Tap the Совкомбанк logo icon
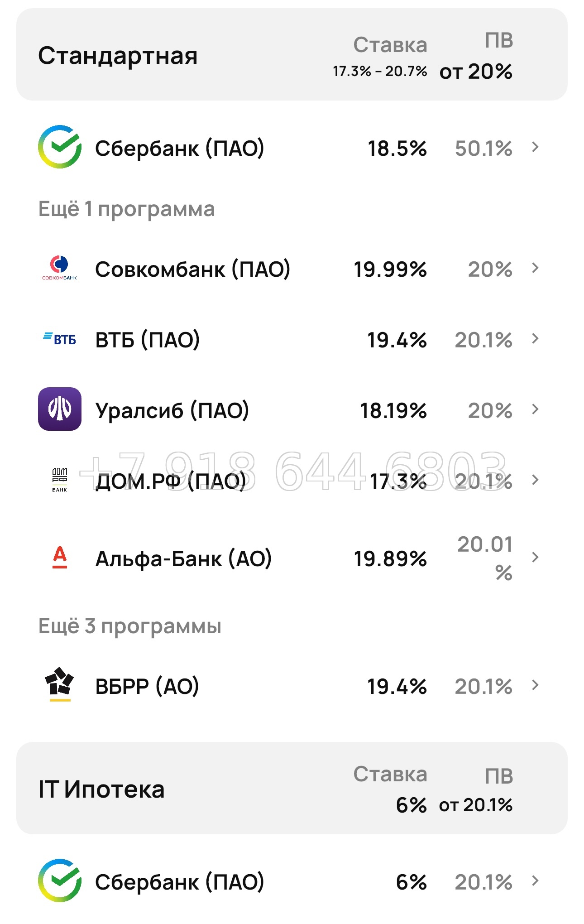 click(x=60, y=268)
